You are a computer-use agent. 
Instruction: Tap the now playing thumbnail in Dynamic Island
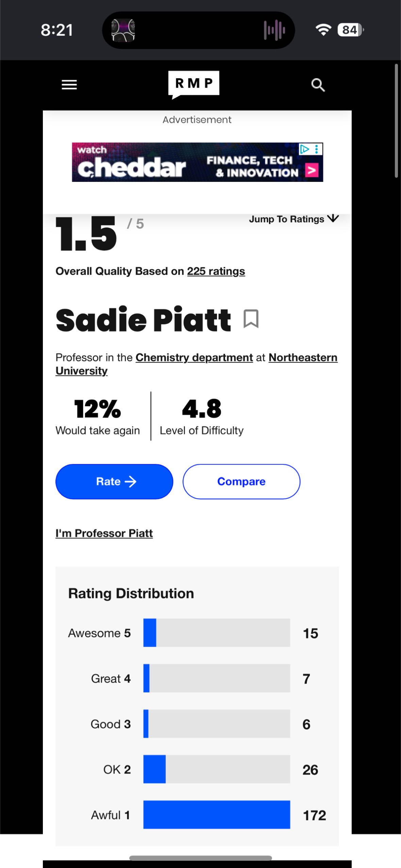pos(123,30)
